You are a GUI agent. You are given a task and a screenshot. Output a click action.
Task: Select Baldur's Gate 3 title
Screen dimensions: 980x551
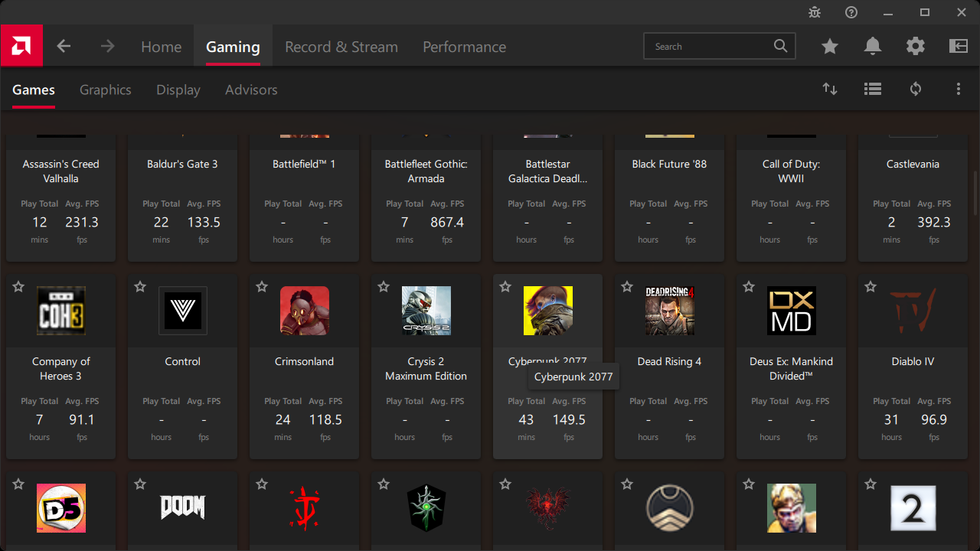point(183,164)
